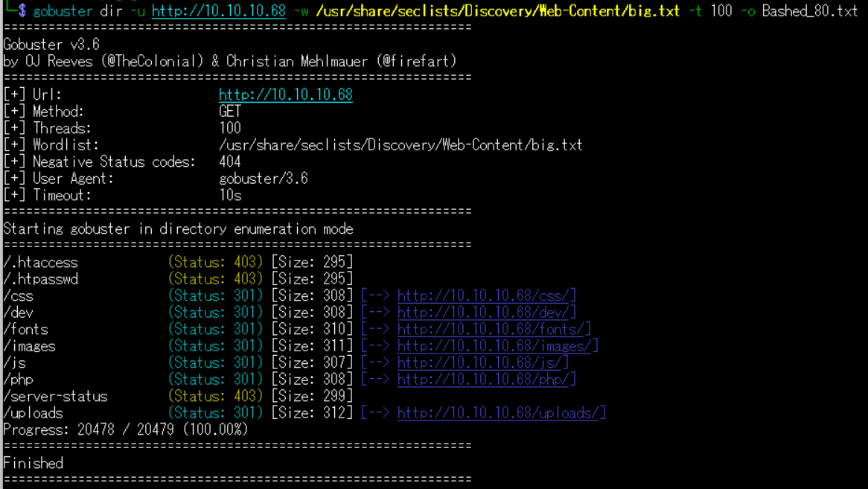
Task: Open the http://10.10.10.68/js/ link
Action: [x=482, y=362]
